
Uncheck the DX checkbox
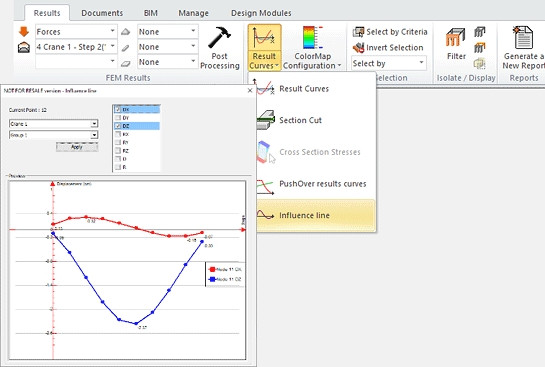point(118,109)
